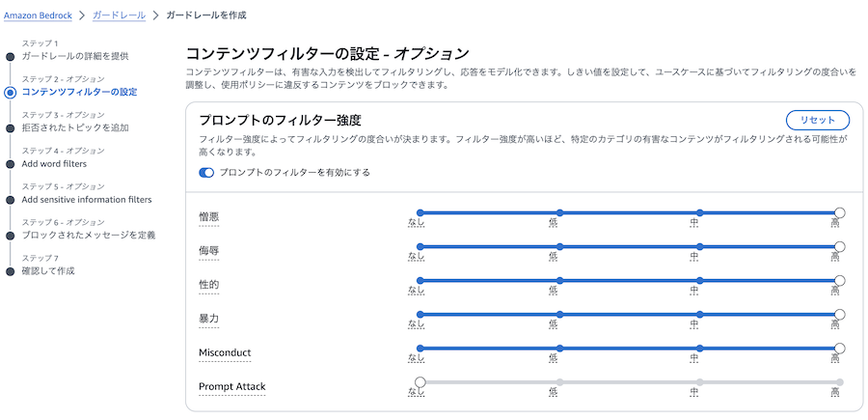Screen dimensions: 868x420
Task: Set 性的 filter strength to 中
Action: pos(699,281)
